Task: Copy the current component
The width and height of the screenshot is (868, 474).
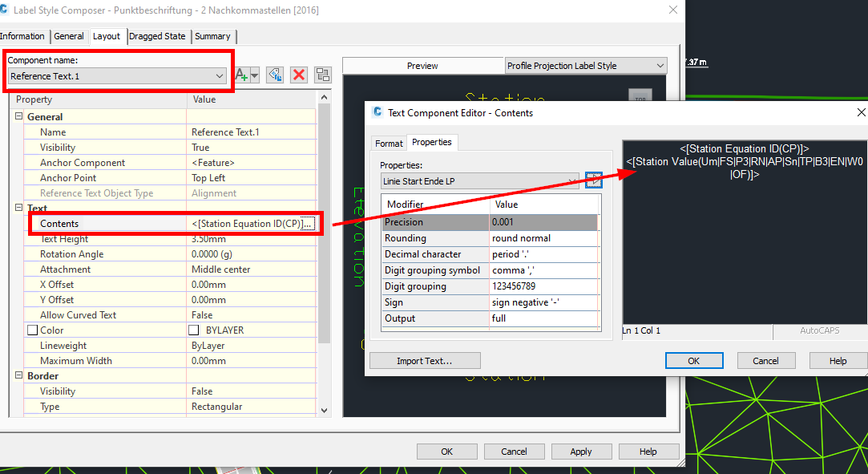Action: click(276, 75)
